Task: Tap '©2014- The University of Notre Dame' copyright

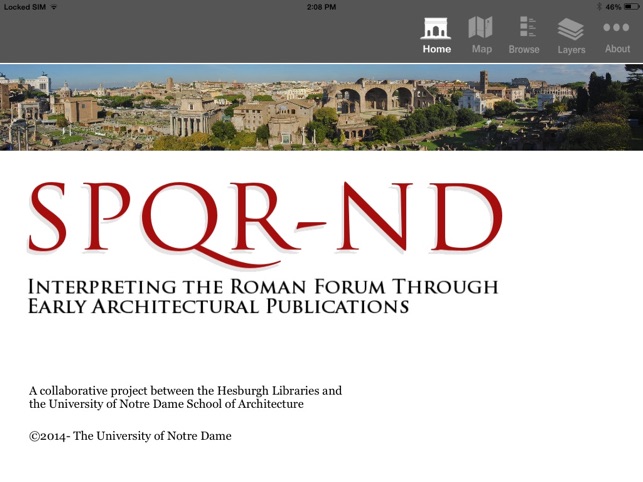Action: click(x=130, y=436)
